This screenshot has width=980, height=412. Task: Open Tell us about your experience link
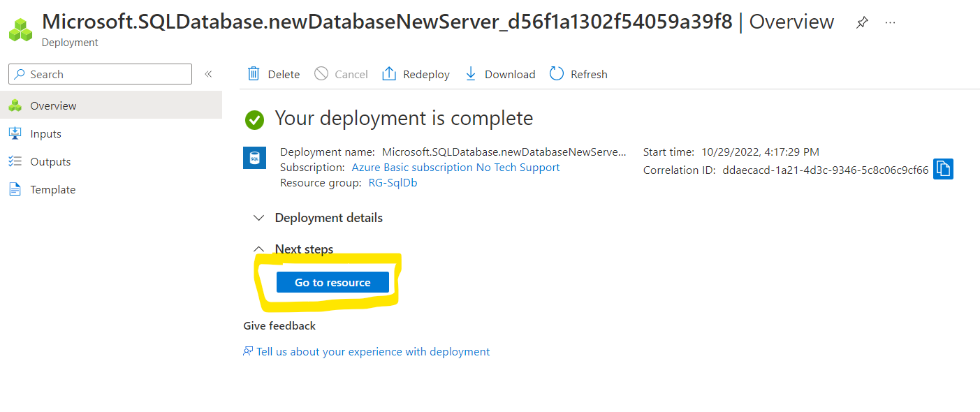(x=373, y=352)
